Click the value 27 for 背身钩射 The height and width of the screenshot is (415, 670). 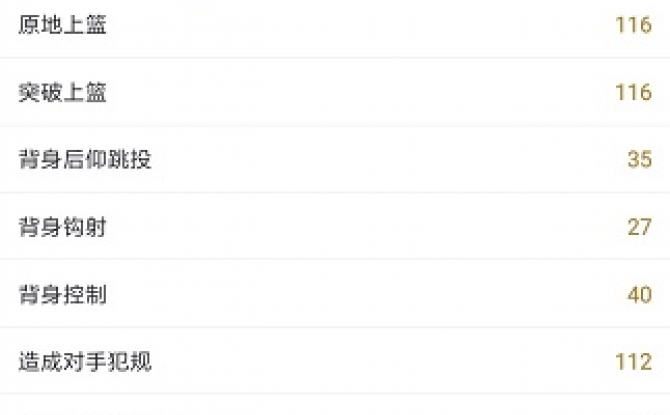coord(640,227)
